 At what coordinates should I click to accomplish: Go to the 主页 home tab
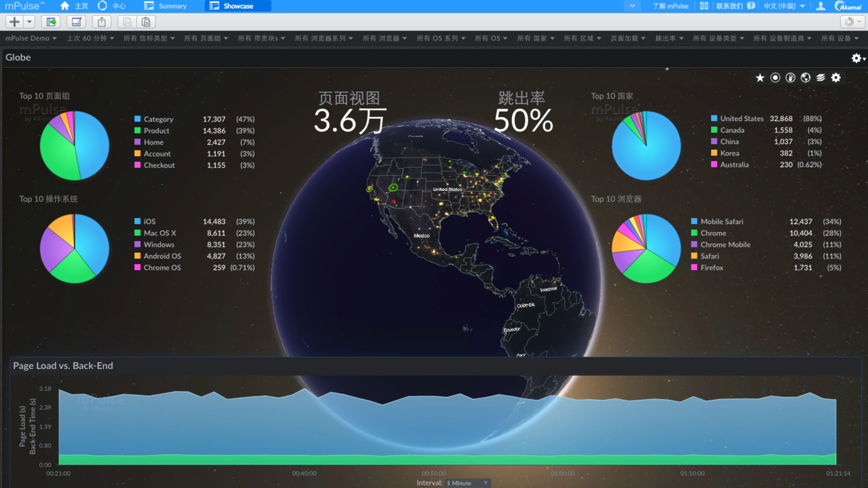pyautogui.click(x=74, y=6)
